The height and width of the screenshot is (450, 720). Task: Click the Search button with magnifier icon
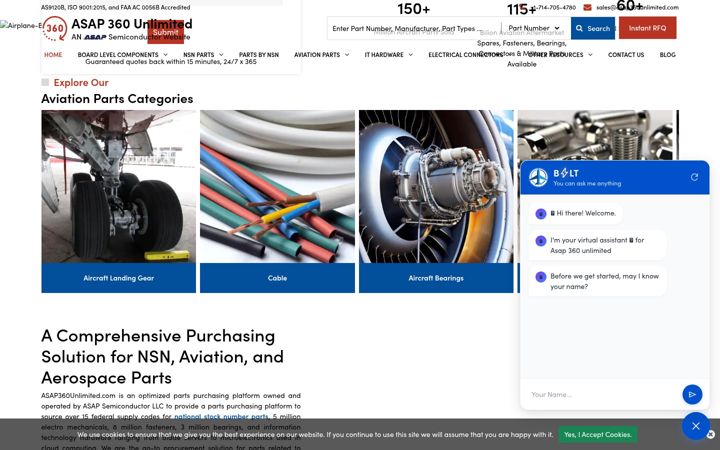[593, 28]
